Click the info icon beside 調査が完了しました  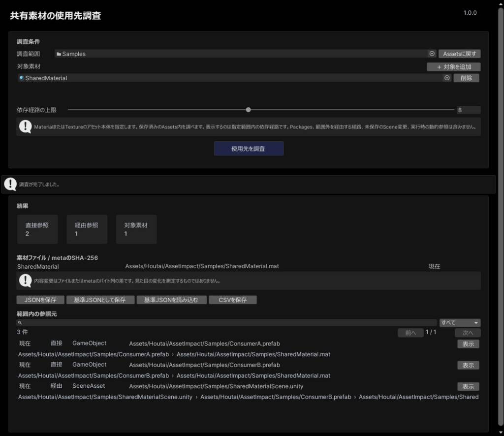[10, 185]
